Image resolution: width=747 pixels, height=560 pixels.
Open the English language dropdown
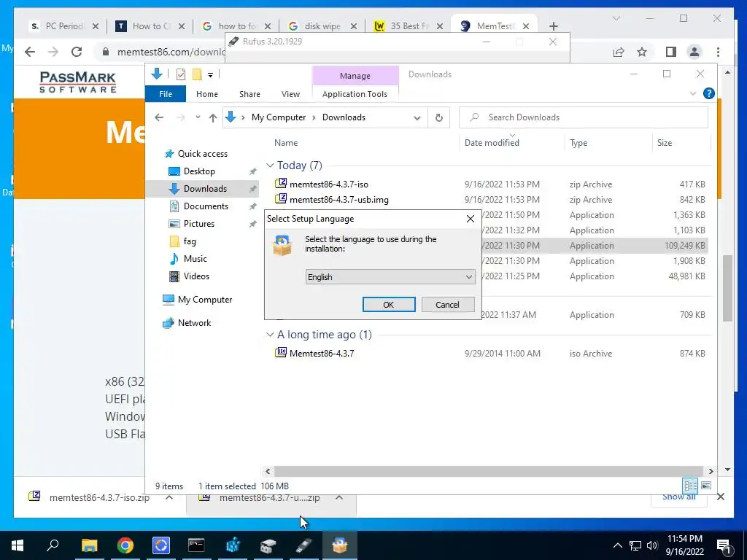390,276
